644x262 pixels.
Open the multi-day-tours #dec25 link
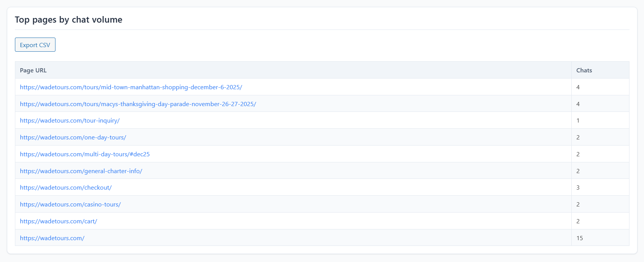point(85,154)
